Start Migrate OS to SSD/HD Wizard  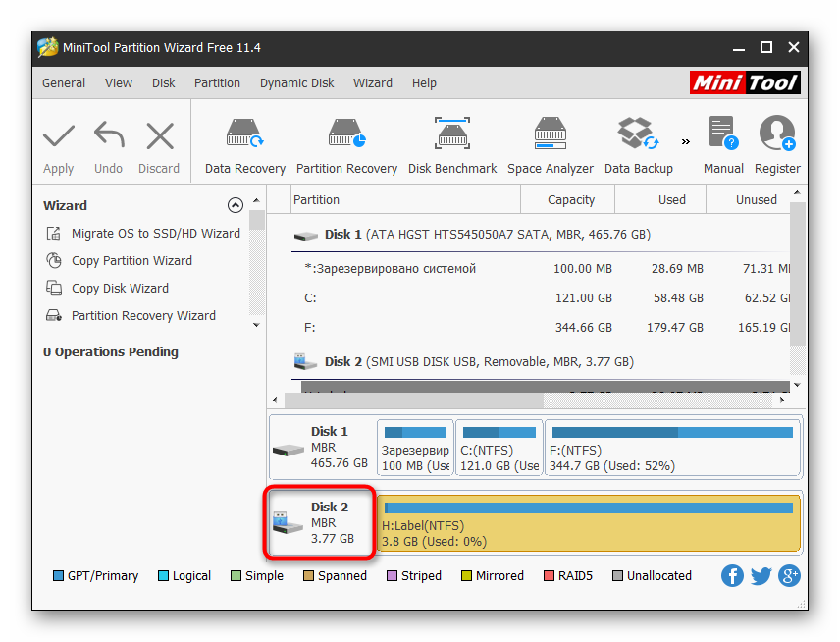155,234
